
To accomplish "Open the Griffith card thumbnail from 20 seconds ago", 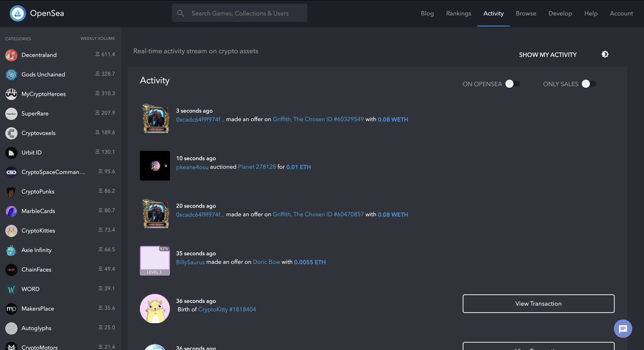I will pyautogui.click(x=155, y=213).
